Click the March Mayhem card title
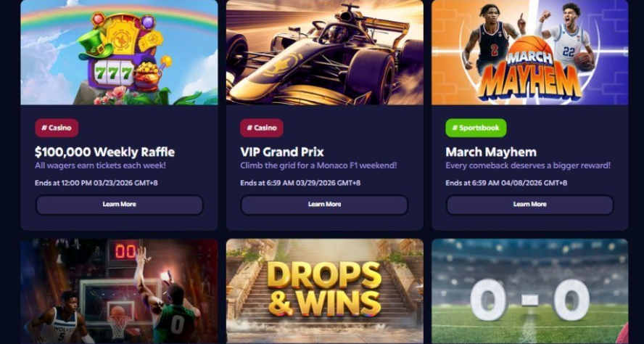Viewport: 644px width, 344px height. [x=491, y=152]
